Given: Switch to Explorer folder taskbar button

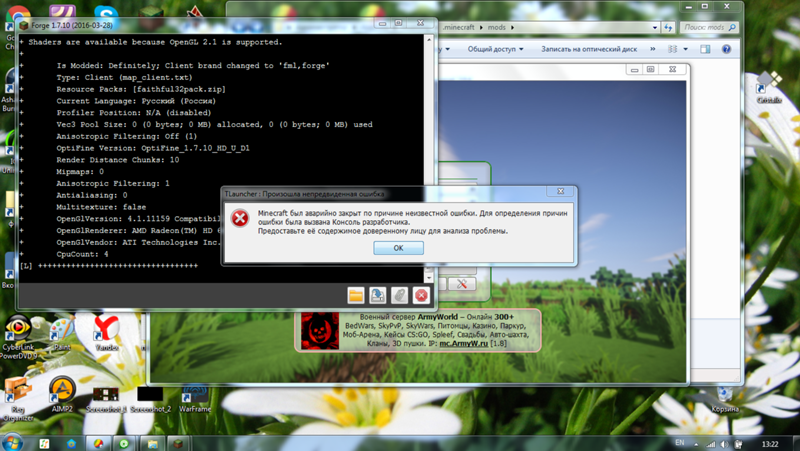Looking at the screenshot, I should coord(152,443).
